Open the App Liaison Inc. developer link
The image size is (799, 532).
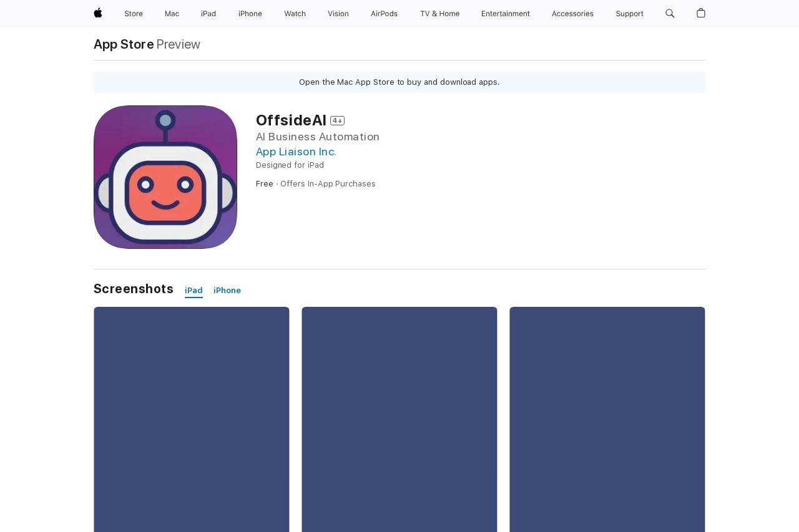pyautogui.click(x=296, y=152)
